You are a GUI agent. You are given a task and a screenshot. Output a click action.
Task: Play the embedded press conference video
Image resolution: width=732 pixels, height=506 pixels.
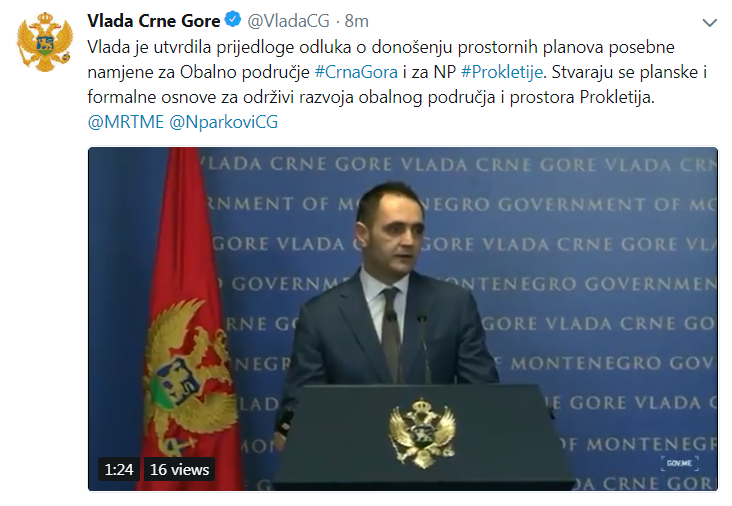click(x=402, y=319)
